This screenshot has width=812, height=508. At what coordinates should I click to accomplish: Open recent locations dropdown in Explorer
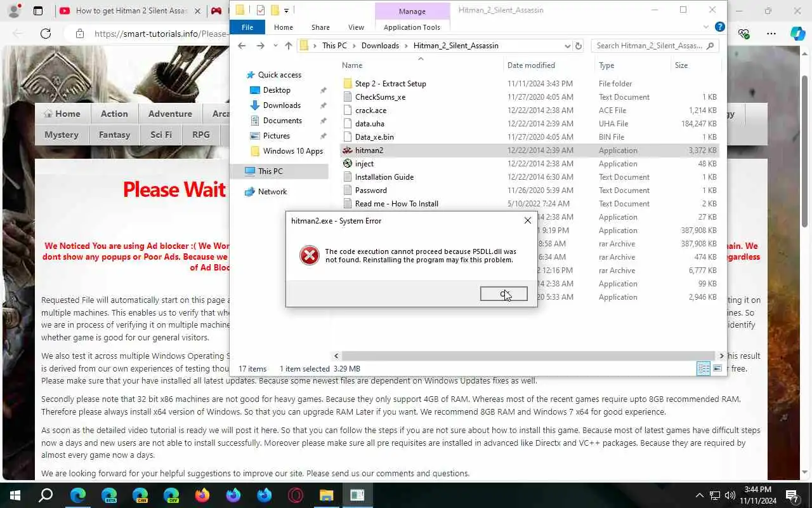pyautogui.click(x=275, y=46)
